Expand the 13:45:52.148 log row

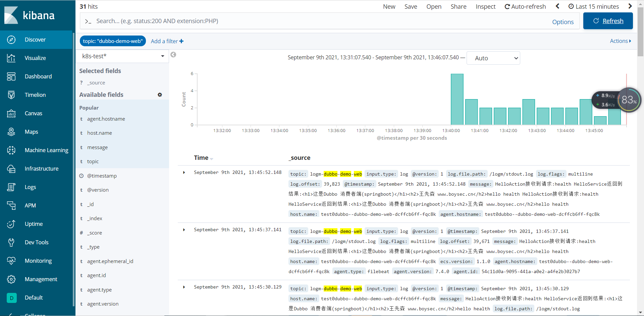coord(184,173)
